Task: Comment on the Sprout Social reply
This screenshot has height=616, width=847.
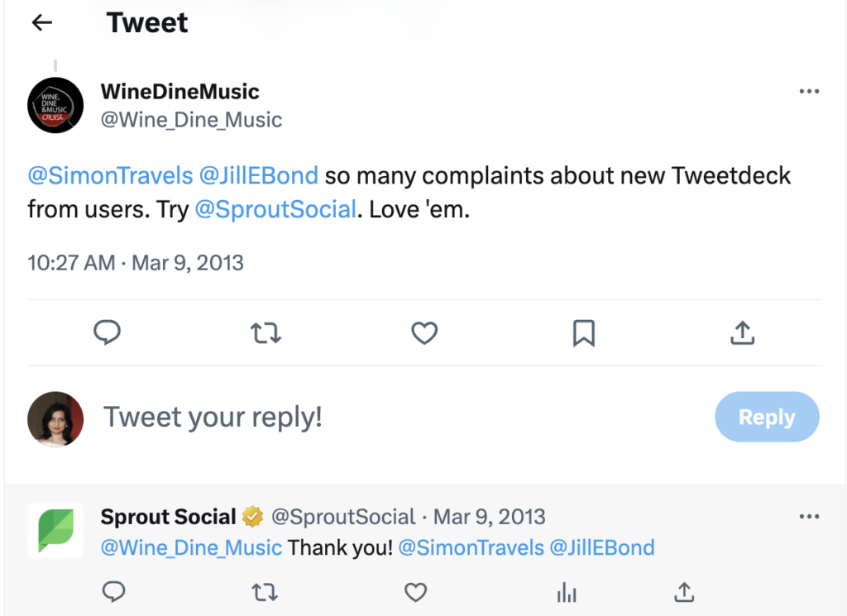Action: [113, 592]
